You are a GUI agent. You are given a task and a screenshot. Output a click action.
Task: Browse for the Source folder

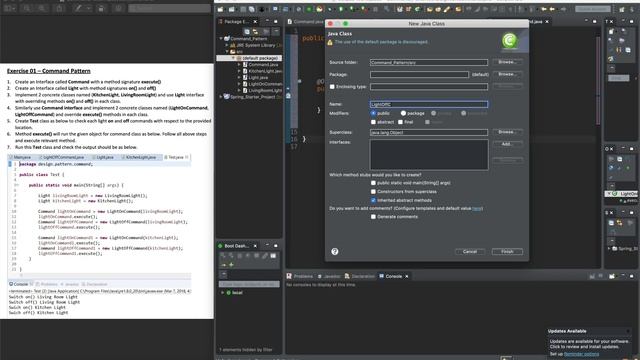tap(507, 62)
